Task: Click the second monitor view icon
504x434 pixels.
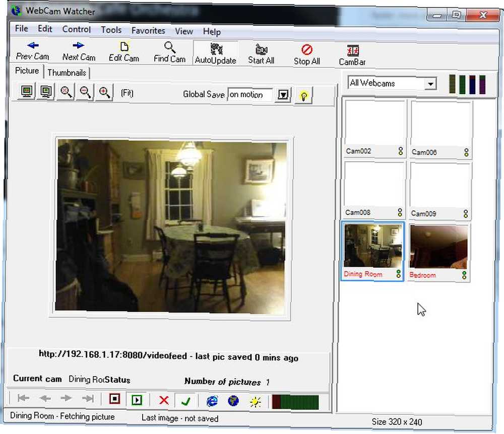Action: point(46,92)
